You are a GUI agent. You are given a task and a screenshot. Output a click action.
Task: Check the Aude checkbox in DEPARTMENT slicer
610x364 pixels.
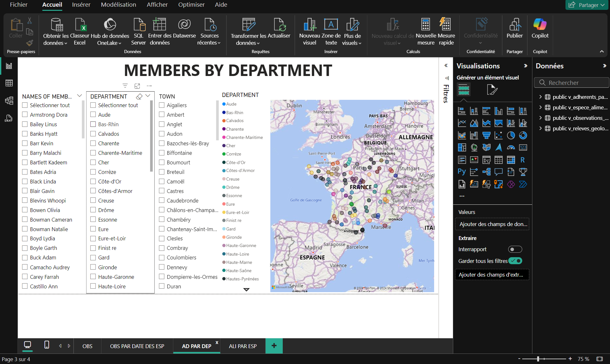click(x=93, y=114)
